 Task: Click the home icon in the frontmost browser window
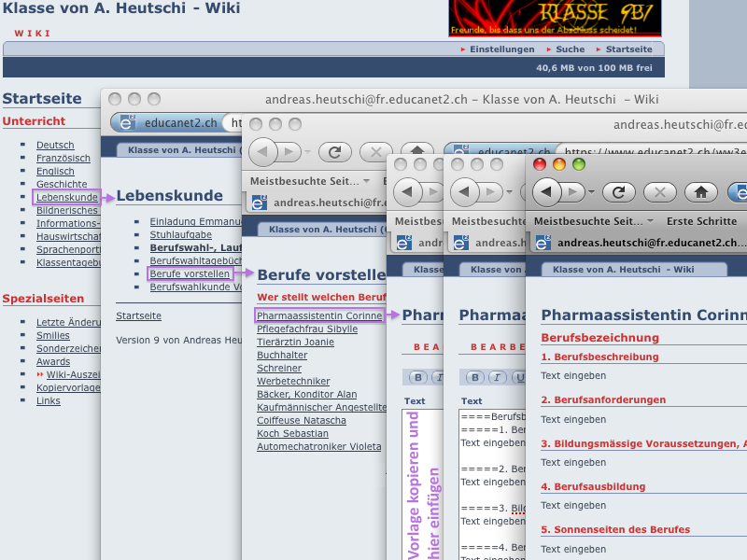(x=700, y=192)
